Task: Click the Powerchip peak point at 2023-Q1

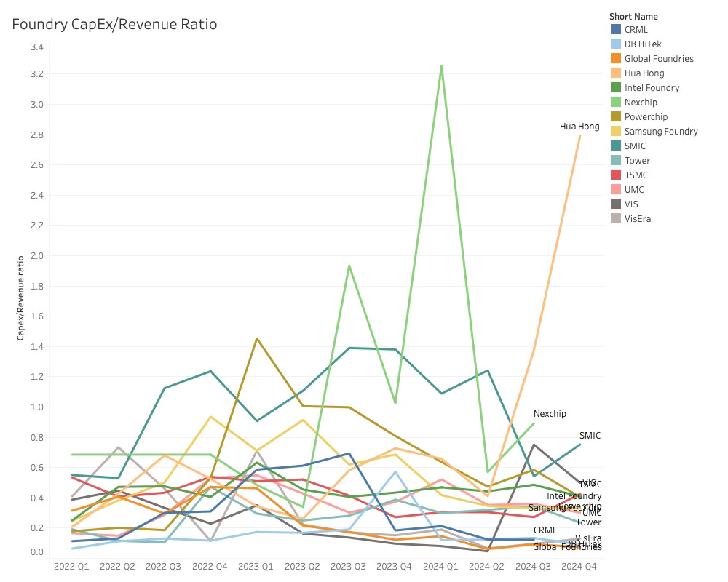Action: [x=257, y=339]
